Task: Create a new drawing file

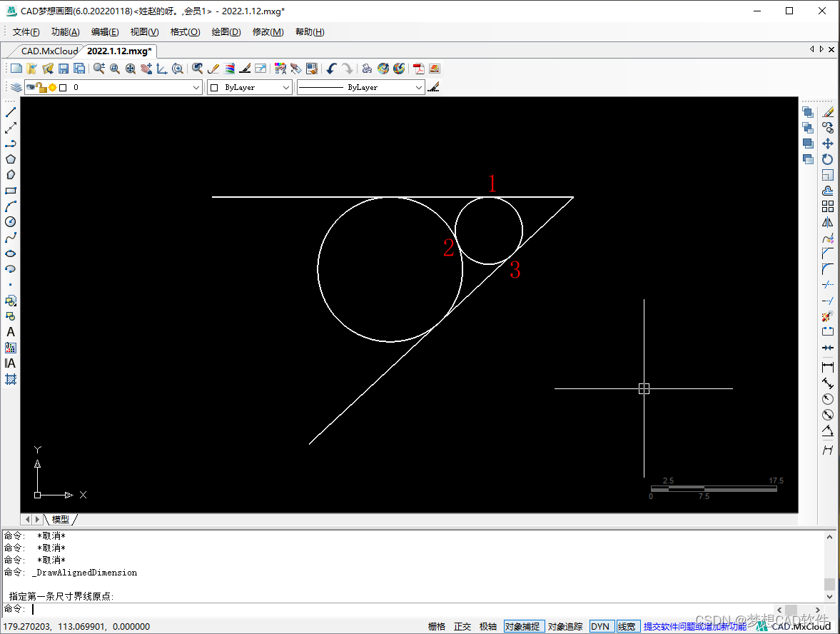Action: tap(16, 69)
